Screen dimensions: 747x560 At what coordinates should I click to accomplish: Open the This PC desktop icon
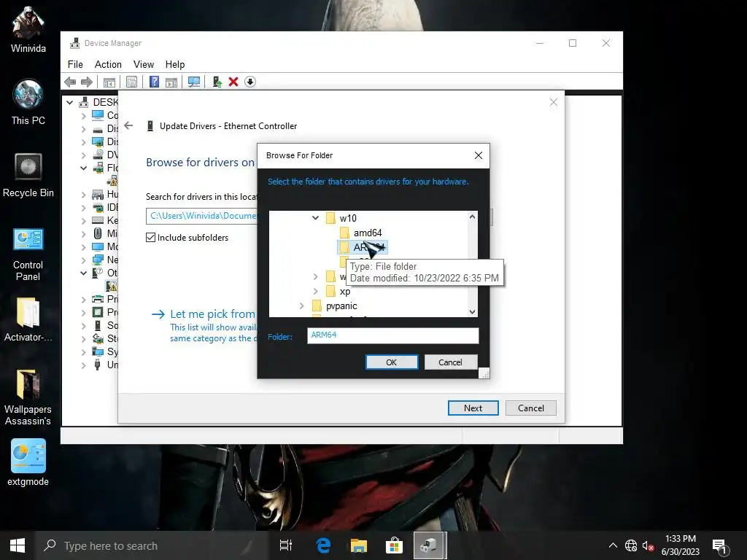pos(28,102)
